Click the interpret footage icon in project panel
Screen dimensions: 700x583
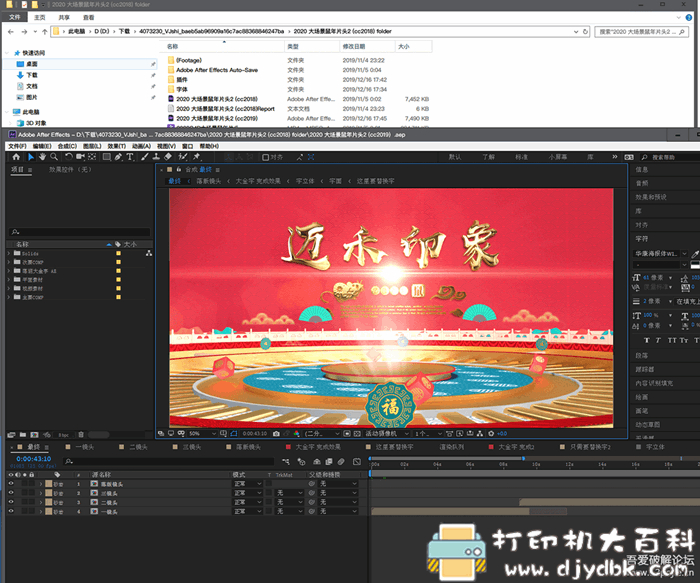pyautogui.click(x=11, y=435)
